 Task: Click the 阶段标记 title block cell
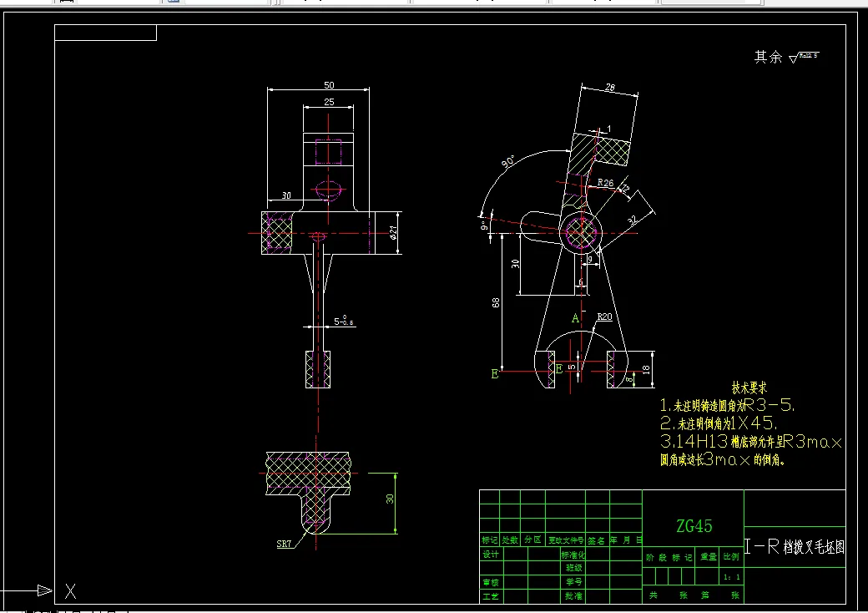(x=669, y=558)
